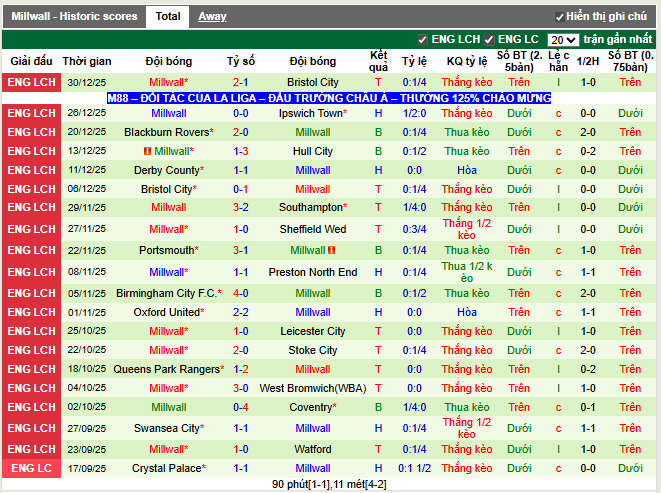Select West Bromwich(WBA) team name
Screen dimensions: 661x493
click(x=313, y=388)
